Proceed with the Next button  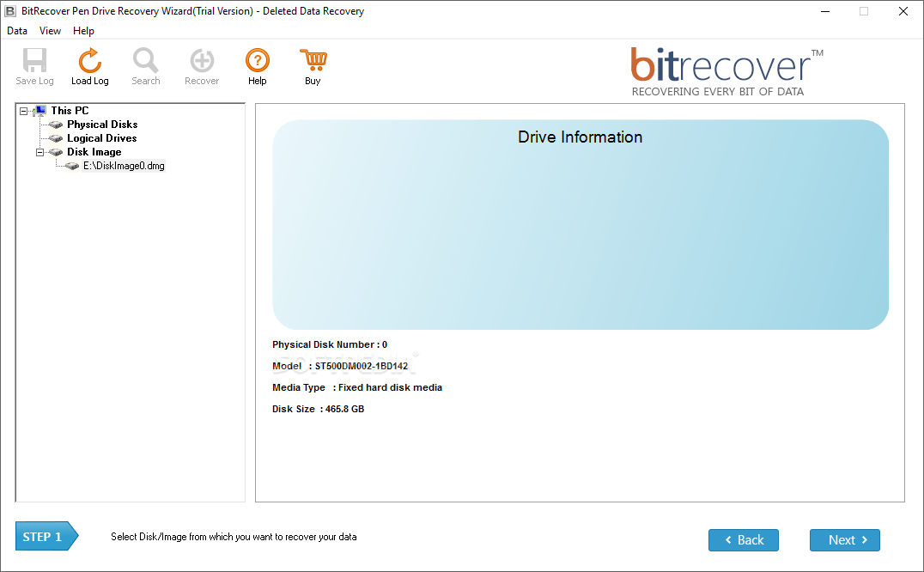coord(844,540)
